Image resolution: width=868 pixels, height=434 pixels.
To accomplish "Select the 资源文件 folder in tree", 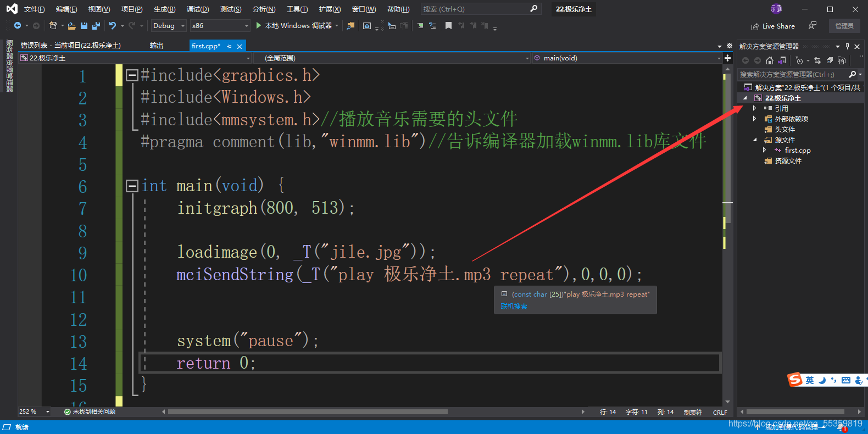I will pyautogui.click(x=788, y=160).
